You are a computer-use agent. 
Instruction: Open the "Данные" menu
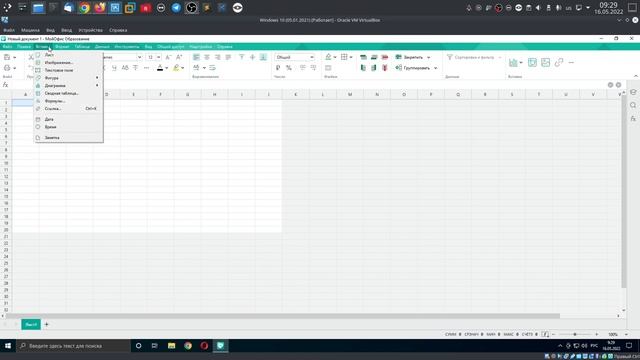pos(102,47)
